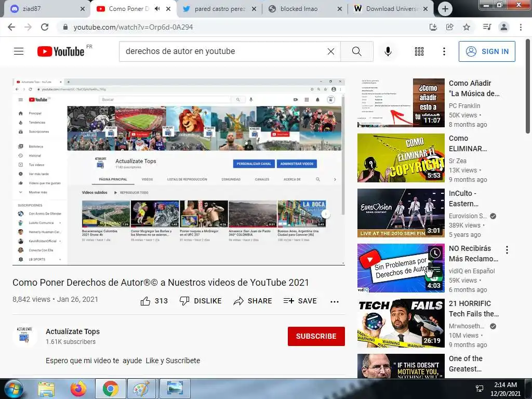Launch Firefox from the taskbar
The image size is (532, 399).
(x=78, y=389)
